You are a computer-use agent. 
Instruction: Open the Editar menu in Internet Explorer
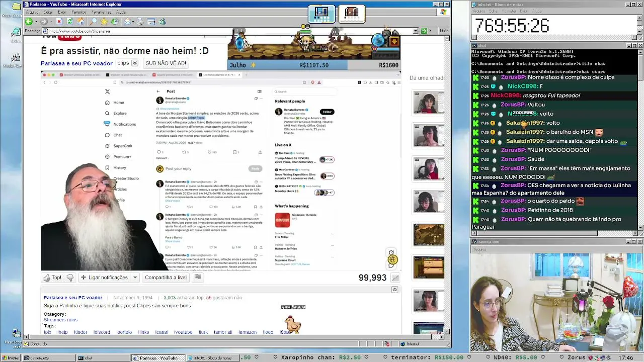point(48,12)
